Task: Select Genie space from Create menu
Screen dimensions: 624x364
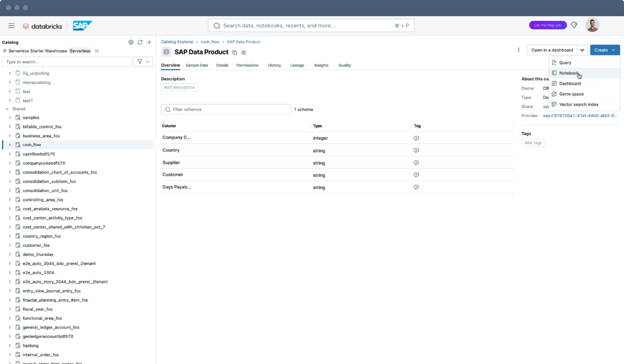Action: coord(571,94)
